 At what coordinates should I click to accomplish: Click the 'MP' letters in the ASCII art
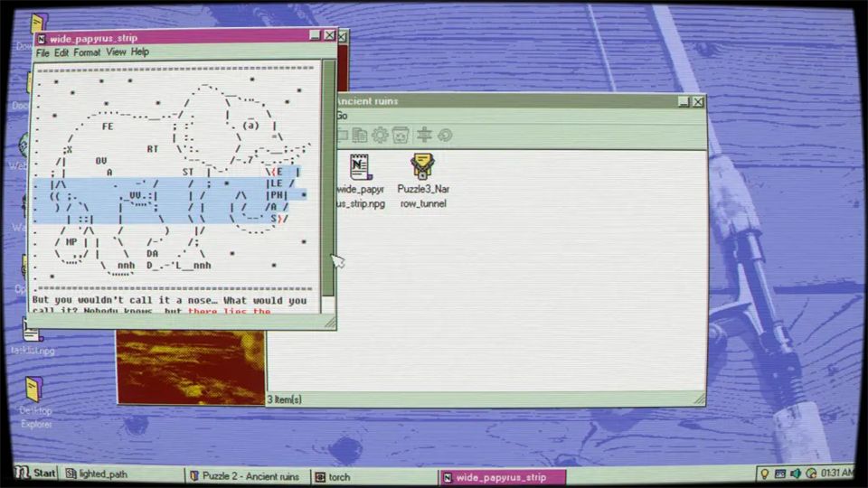(x=71, y=242)
